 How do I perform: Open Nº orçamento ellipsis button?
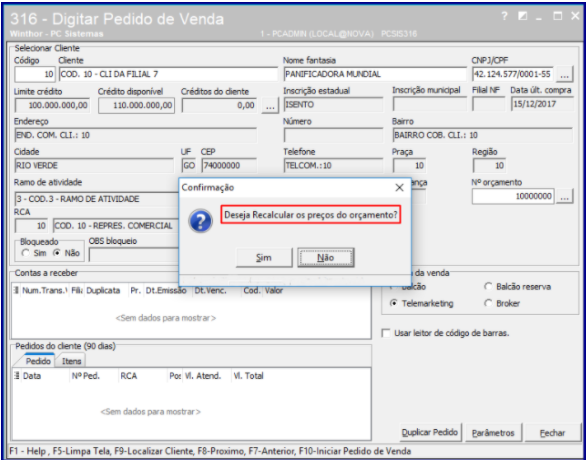click(564, 196)
